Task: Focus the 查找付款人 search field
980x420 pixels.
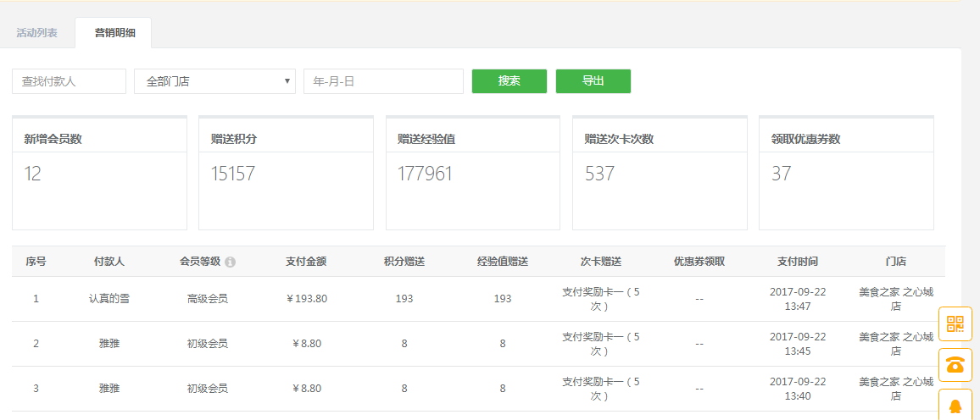Action: pyautogui.click(x=69, y=81)
